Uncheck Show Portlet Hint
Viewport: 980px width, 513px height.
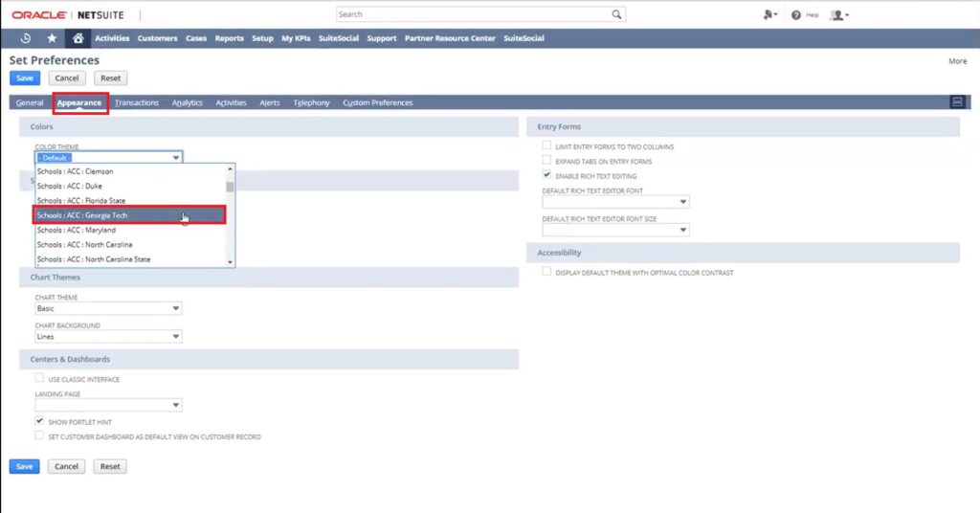coord(39,421)
